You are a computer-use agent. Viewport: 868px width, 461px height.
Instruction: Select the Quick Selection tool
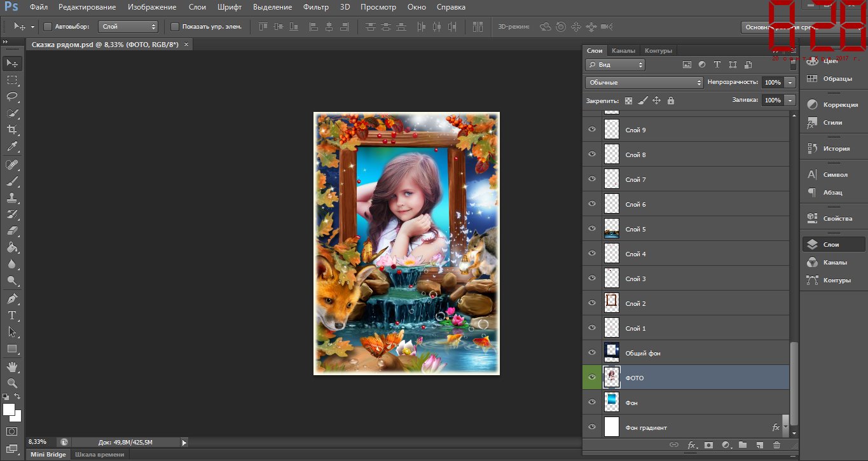point(12,113)
